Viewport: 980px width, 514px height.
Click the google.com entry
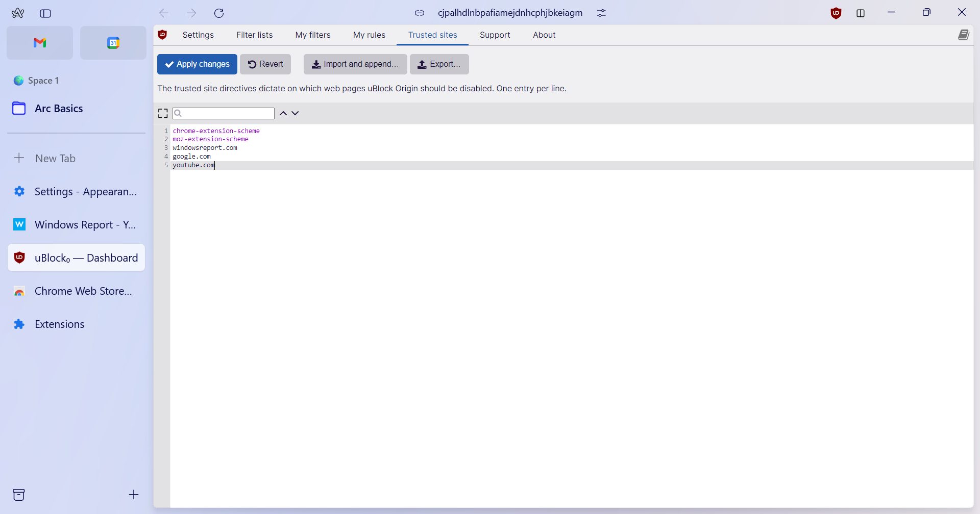point(191,157)
